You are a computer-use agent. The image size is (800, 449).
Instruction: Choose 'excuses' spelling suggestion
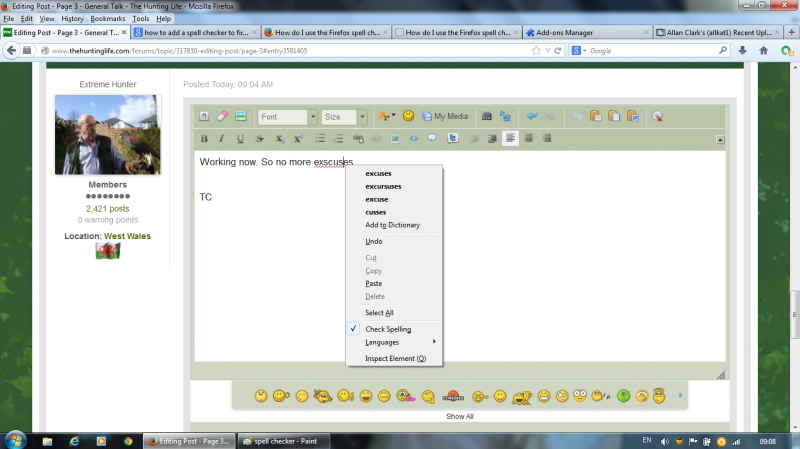click(x=379, y=173)
